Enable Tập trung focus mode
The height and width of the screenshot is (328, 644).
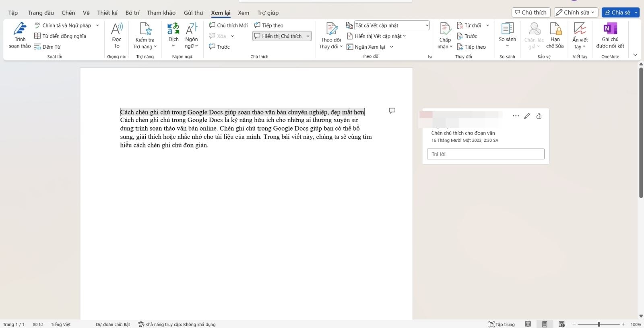coord(502,324)
